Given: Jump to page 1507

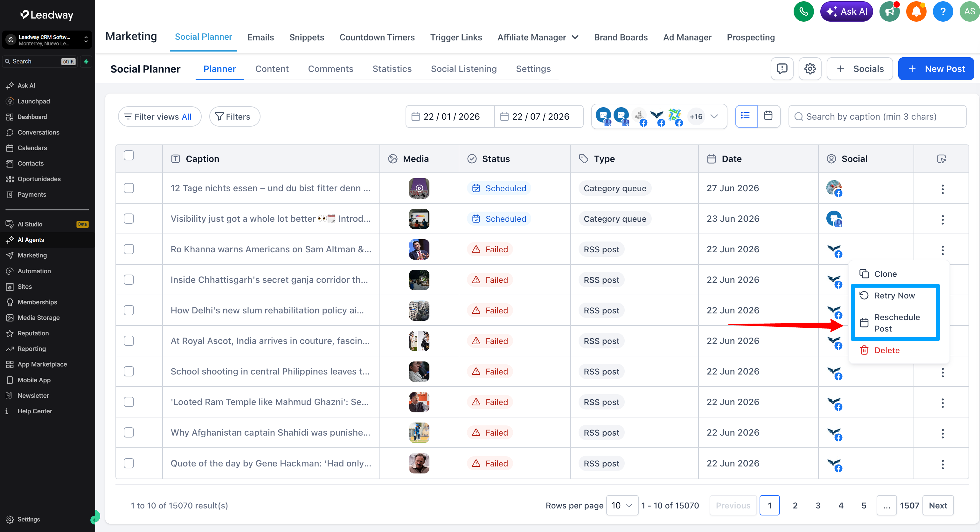Looking at the screenshot, I should coord(909,505).
